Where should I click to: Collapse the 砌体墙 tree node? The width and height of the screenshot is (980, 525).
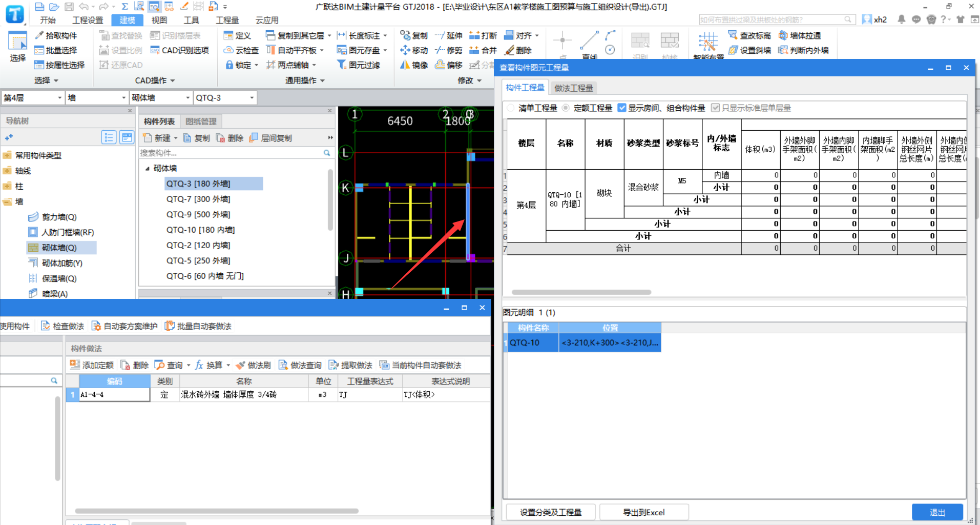[148, 168]
